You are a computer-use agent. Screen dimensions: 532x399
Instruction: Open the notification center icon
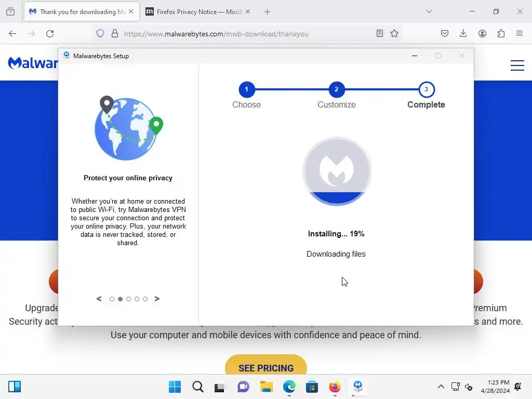tap(518, 386)
